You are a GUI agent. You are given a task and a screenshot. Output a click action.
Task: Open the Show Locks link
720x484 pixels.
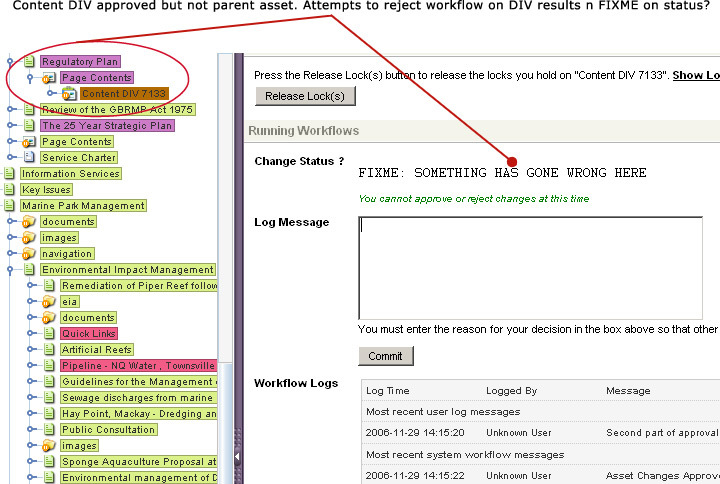(696, 75)
